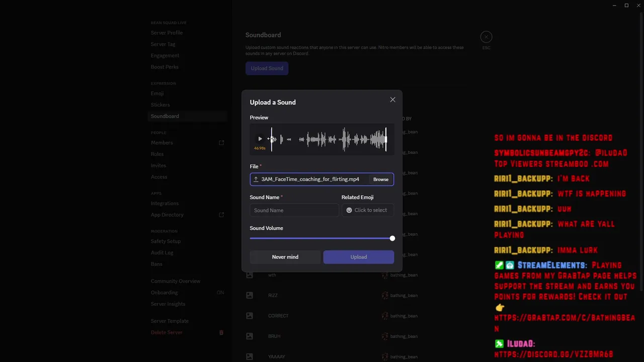Image resolution: width=644 pixels, height=362 pixels.
Task: Click the left trim handle on waveform
Action: (x=272, y=139)
